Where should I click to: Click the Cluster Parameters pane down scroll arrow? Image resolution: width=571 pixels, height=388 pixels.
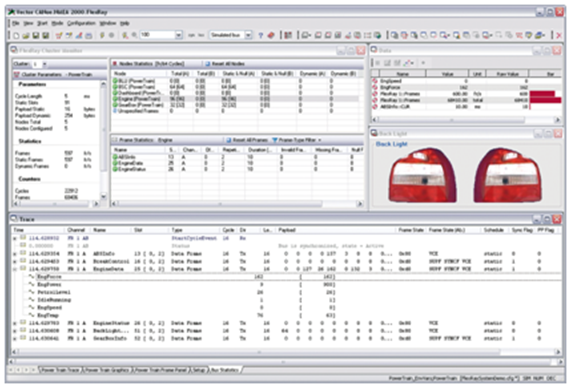pyautogui.click(x=103, y=197)
